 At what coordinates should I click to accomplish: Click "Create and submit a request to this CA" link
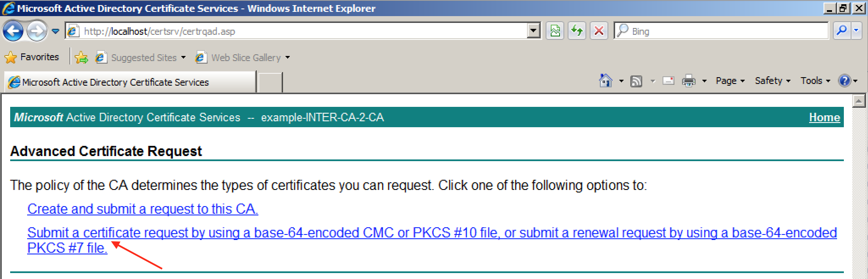tap(142, 209)
